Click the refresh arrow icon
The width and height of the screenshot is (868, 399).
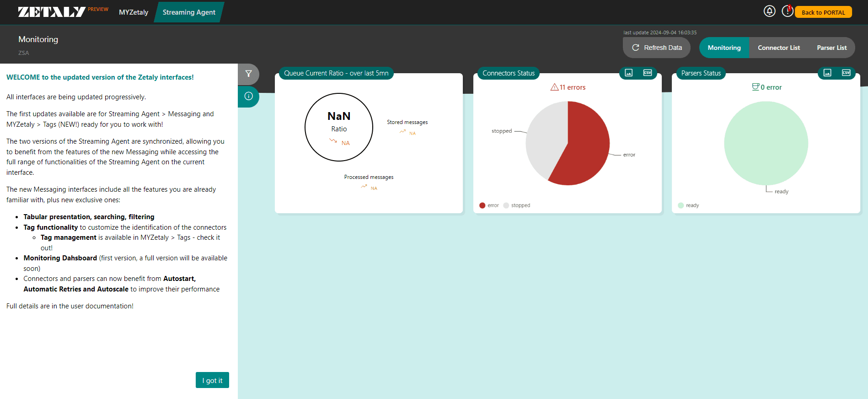click(636, 48)
